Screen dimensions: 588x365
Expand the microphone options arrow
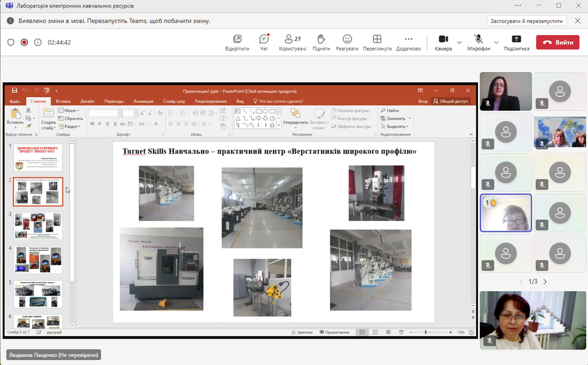click(496, 42)
